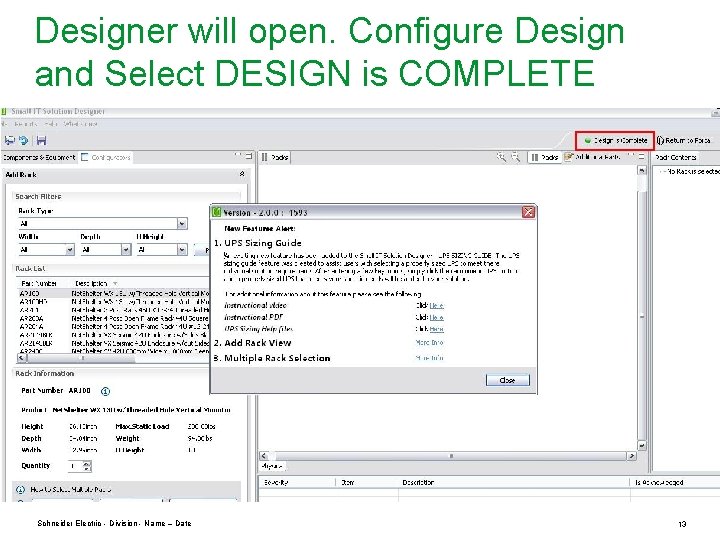This screenshot has height=540, width=720.
Task: Minimize the center rack view panel
Action: 631,156
